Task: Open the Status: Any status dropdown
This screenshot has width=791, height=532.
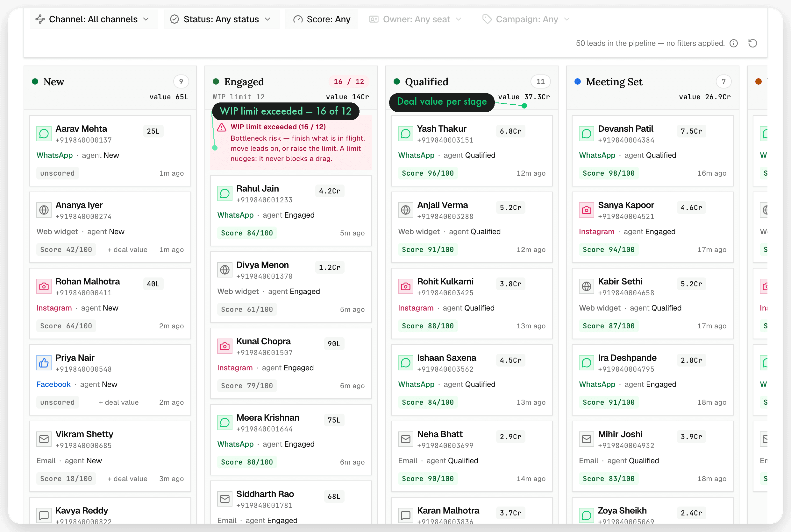Action: coord(221,19)
